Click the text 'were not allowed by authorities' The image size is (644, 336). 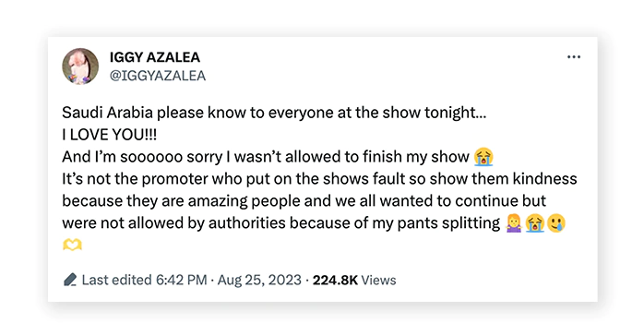pyautogui.click(x=173, y=223)
